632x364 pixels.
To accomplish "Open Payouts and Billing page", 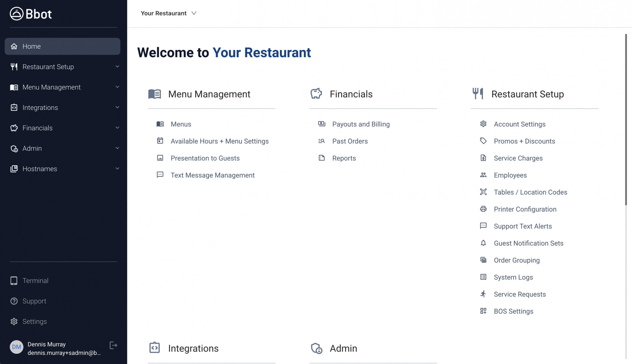I will 361,124.
